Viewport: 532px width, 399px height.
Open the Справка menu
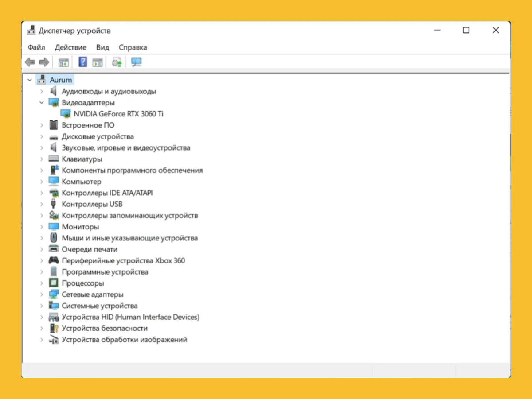click(133, 47)
